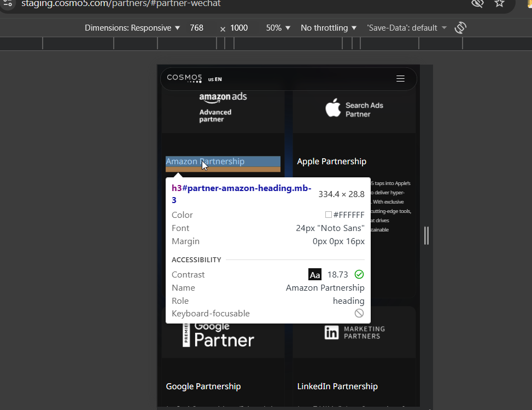Click the site settings icon left of URL
The width and height of the screenshot is (532, 410).
coord(8,3)
